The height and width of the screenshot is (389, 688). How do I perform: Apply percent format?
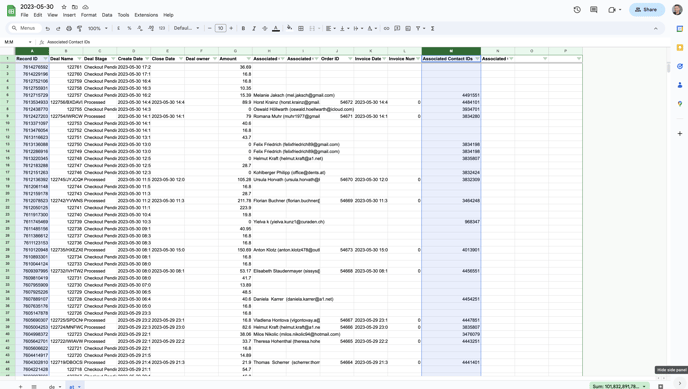pos(129,29)
